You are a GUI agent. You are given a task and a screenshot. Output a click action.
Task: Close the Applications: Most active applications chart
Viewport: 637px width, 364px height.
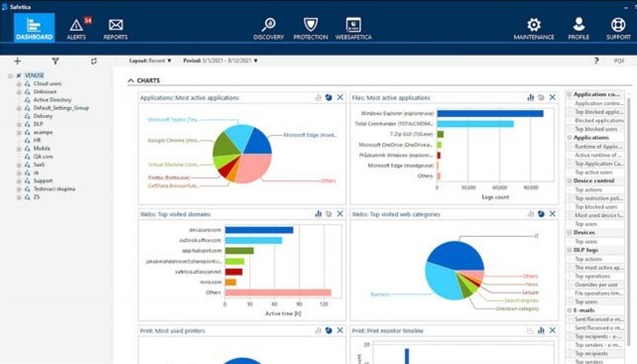340,97
